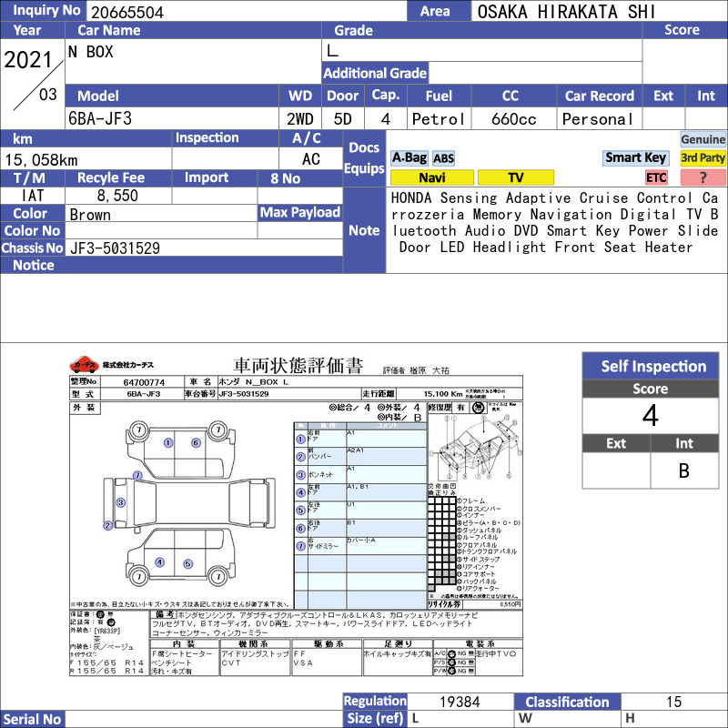Click the regulation value 19384

(x=460, y=702)
